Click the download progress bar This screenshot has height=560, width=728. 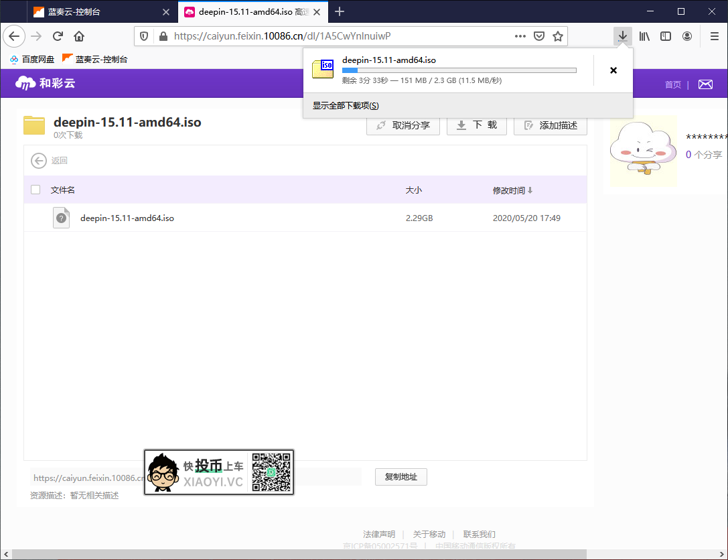pyautogui.click(x=459, y=70)
